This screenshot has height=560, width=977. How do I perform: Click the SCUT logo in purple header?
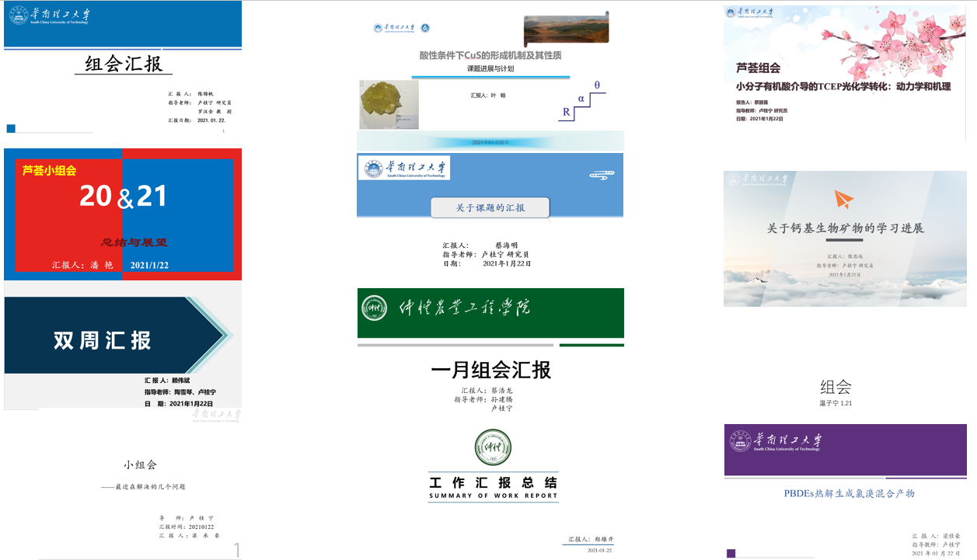[x=775, y=442]
